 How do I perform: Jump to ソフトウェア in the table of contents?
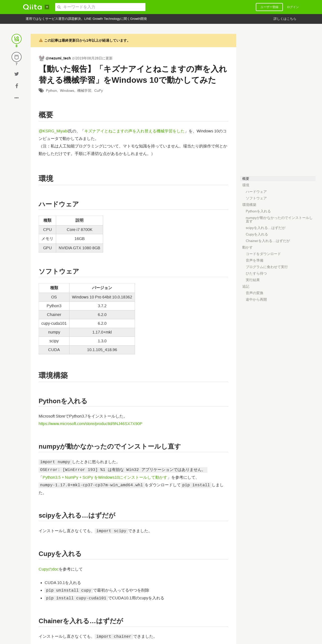[x=256, y=198]
